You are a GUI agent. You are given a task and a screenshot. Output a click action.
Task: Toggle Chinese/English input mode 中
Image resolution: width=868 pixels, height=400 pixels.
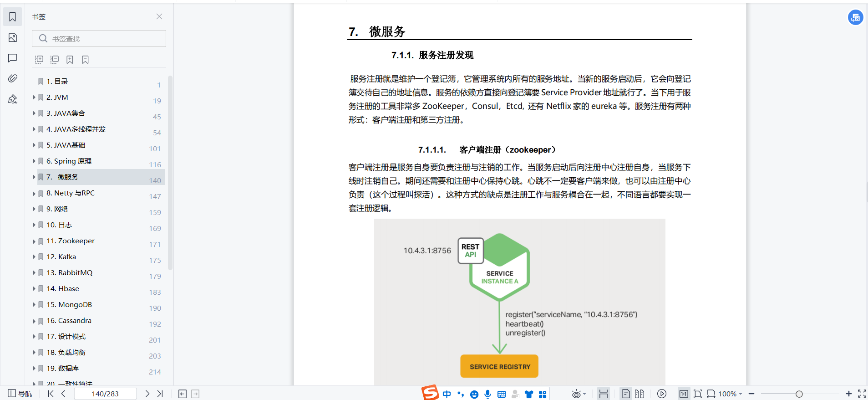point(447,394)
